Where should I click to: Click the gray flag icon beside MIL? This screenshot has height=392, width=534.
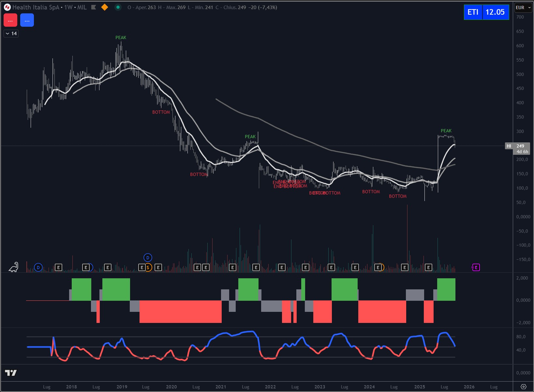point(94,7)
